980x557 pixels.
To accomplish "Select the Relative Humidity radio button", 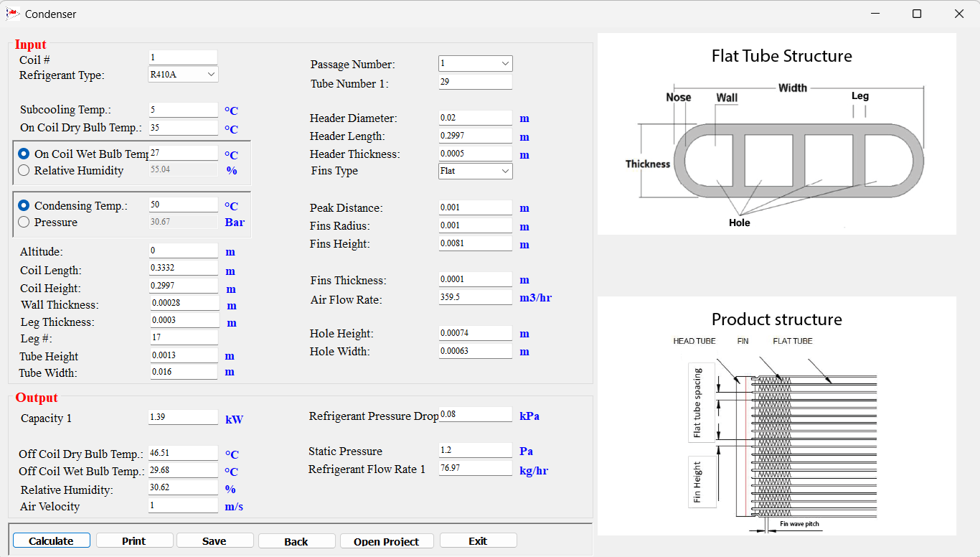I will [24, 170].
